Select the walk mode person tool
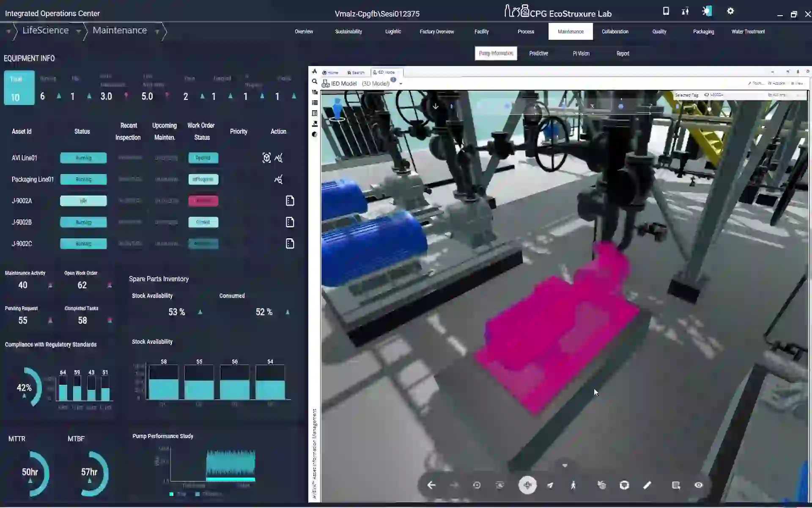Image resolution: width=812 pixels, height=508 pixels. point(573,485)
